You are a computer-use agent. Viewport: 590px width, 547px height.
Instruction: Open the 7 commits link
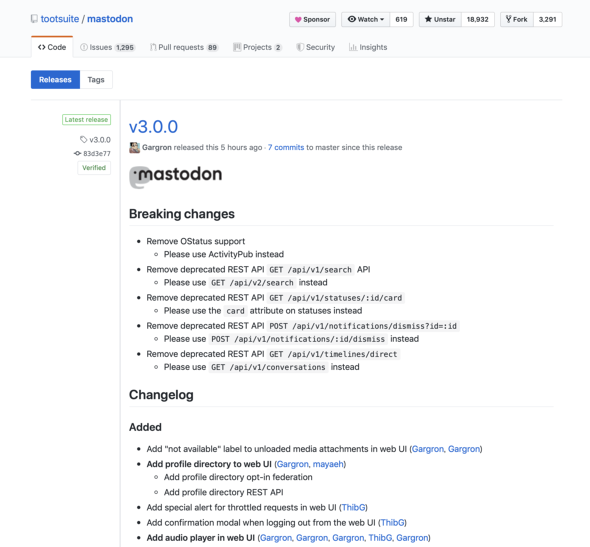(x=286, y=147)
